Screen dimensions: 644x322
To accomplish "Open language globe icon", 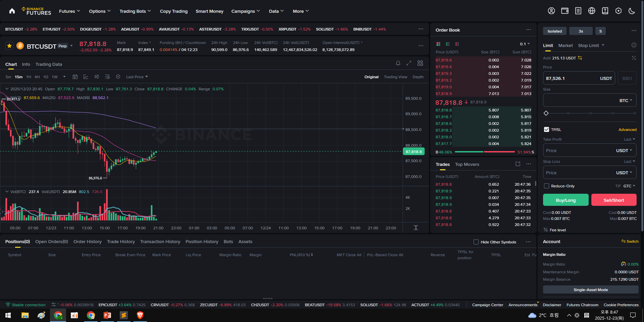I will 591,11.
